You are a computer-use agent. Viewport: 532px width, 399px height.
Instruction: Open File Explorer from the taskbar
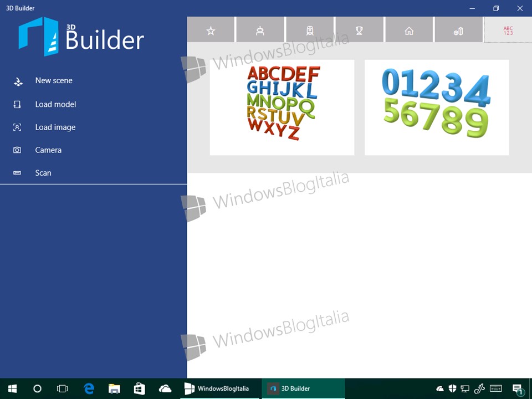pos(114,388)
